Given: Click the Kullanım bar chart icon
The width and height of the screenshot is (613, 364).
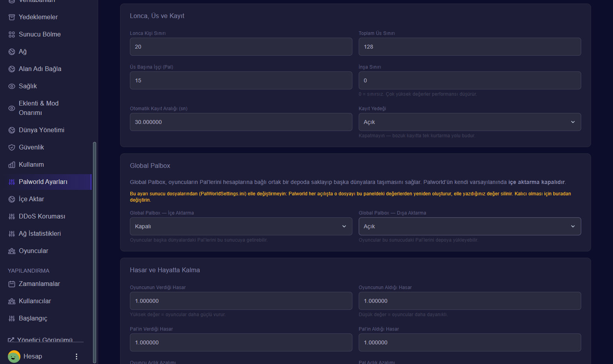Looking at the screenshot, I should (12, 165).
